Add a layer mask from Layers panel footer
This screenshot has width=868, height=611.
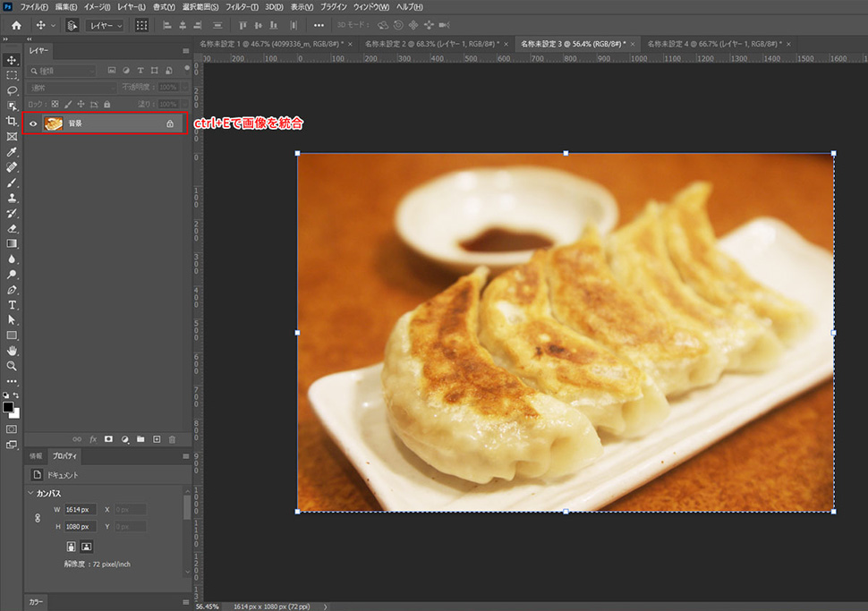[108, 439]
